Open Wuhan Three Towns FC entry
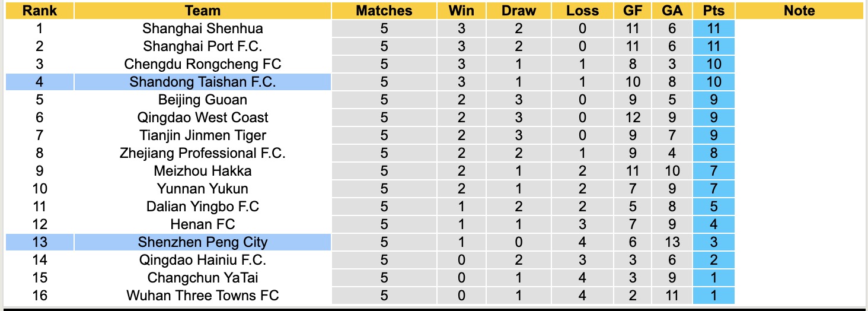The height and width of the screenshot is (311, 868). 202,296
